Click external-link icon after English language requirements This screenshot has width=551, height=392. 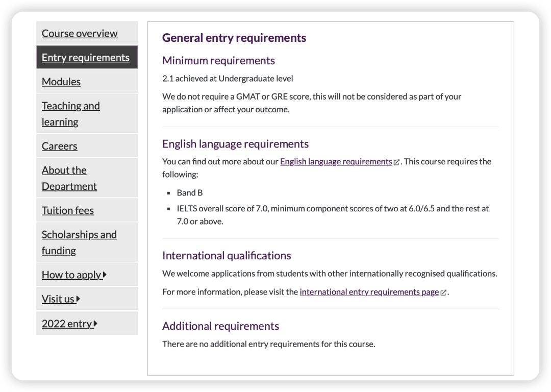coord(397,162)
